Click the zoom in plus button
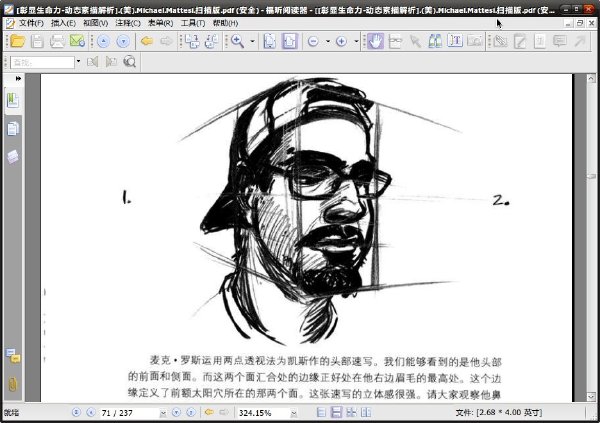This screenshot has height=423, width=600. [341, 41]
